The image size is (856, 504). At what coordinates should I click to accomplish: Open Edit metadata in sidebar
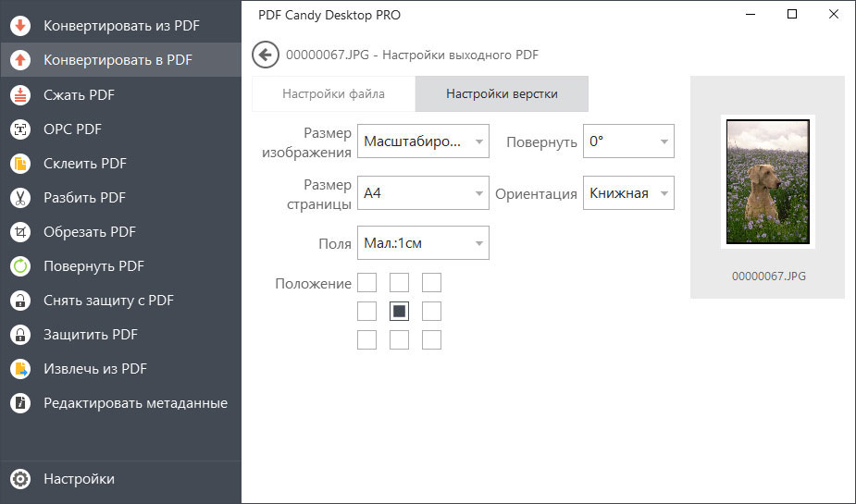[135, 403]
